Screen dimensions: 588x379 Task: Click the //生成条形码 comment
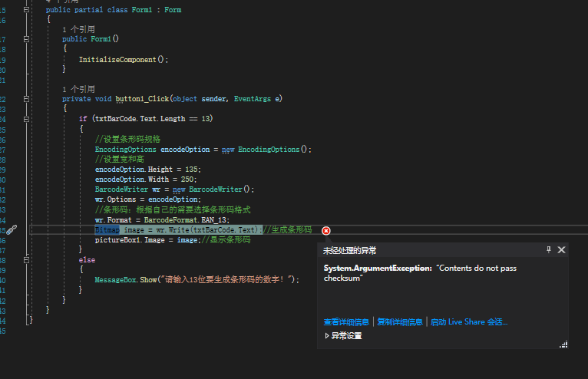click(287, 230)
